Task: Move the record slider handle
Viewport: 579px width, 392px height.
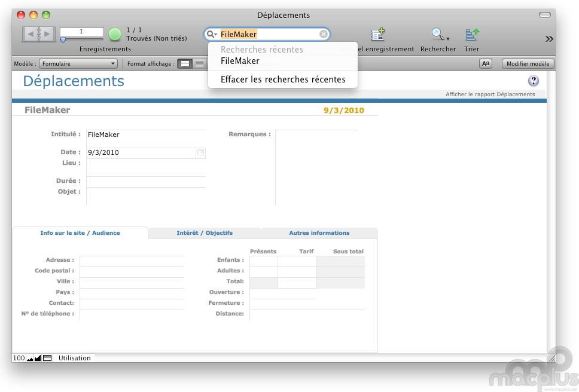Action: pyautogui.click(x=63, y=39)
